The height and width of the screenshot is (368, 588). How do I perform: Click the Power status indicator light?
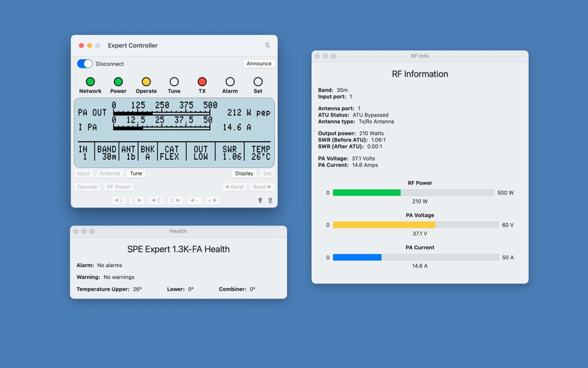coord(118,81)
